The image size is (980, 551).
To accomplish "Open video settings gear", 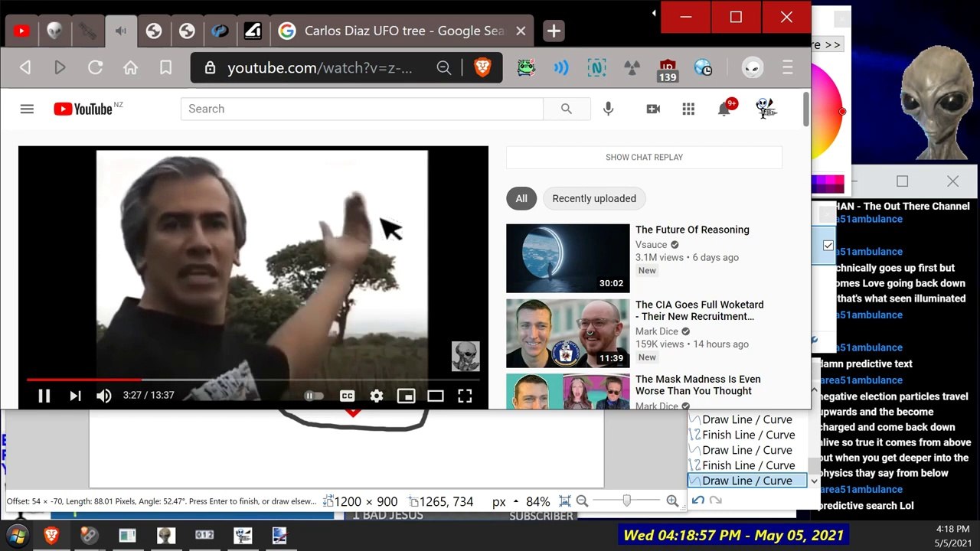I will (376, 396).
